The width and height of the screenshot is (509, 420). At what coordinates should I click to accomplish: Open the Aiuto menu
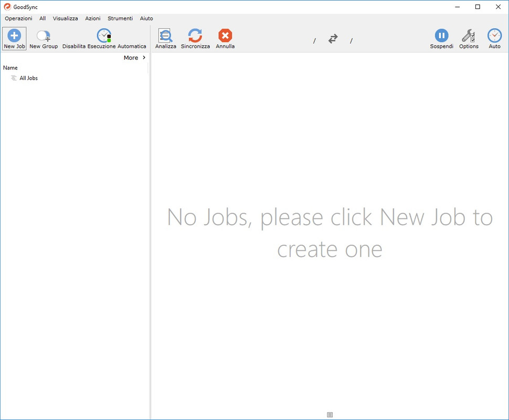[146, 18]
